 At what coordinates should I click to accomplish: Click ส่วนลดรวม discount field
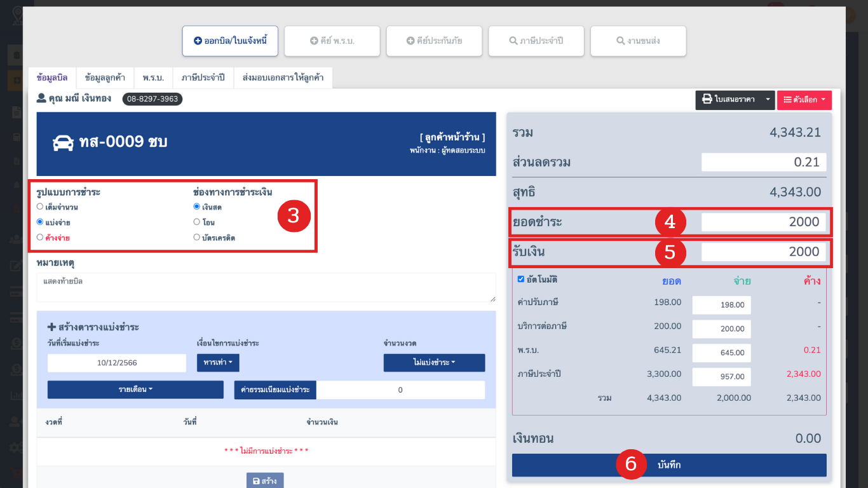pyautogui.click(x=764, y=162)
